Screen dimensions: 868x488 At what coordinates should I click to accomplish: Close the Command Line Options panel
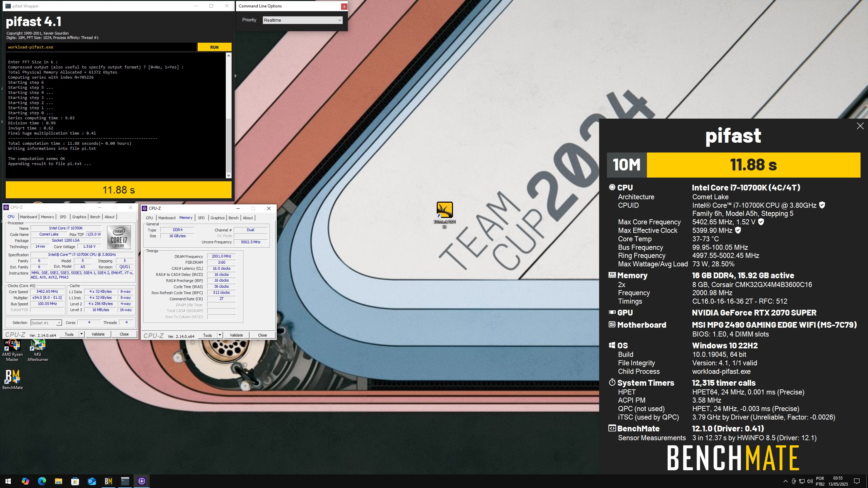[x=344, y=6]
